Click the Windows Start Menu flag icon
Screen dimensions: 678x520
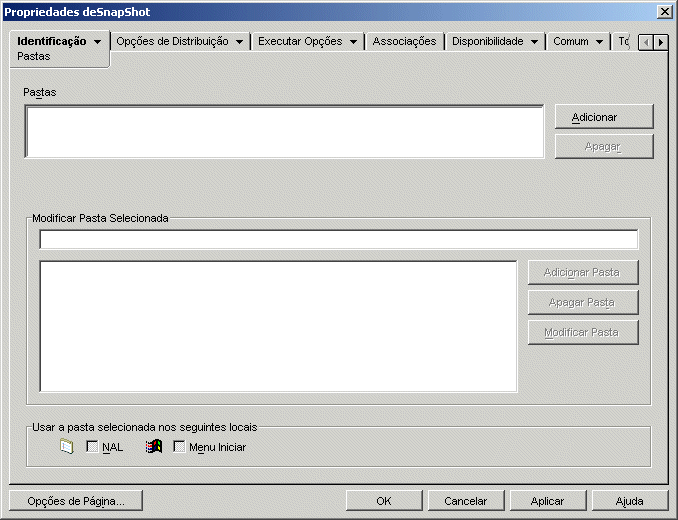[154, 447]
